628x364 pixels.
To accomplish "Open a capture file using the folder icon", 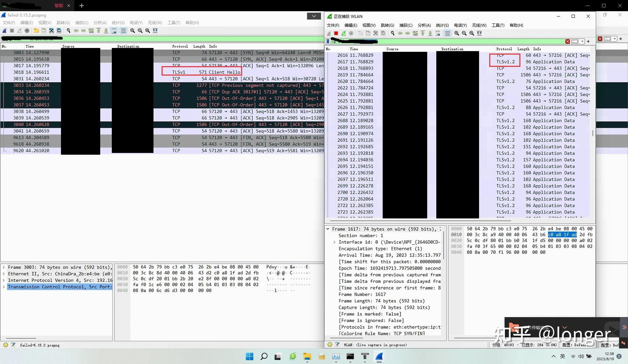I will 360,33.
